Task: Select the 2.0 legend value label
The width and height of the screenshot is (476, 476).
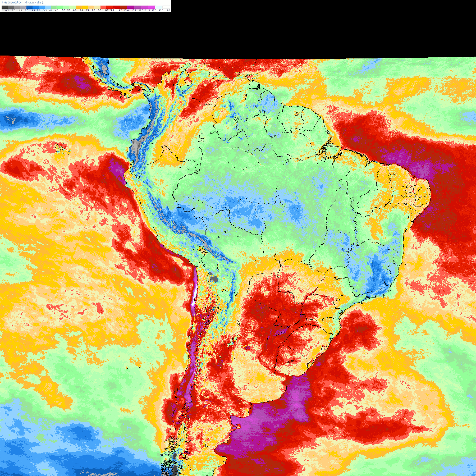Action: (26, 10)
